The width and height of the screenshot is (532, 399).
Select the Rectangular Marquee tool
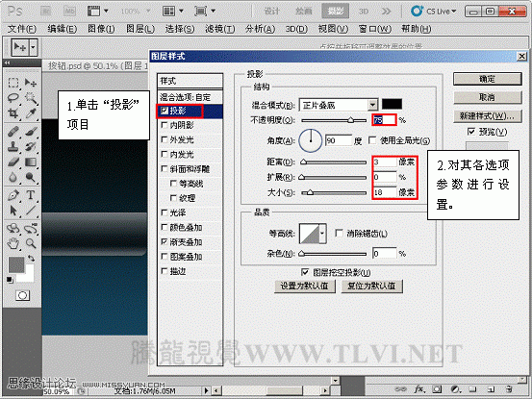point(13,83)
